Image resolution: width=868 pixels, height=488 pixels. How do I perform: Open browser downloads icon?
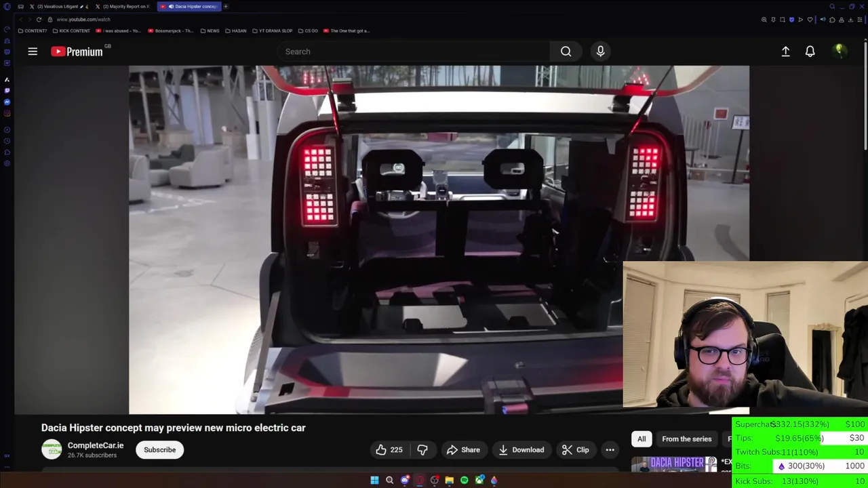pos(850,20)
